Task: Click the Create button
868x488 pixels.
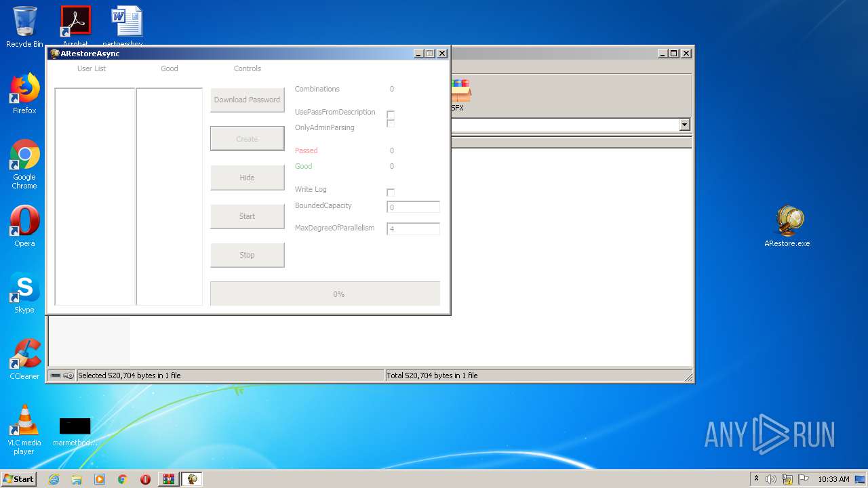Action: tap(247, 139)
